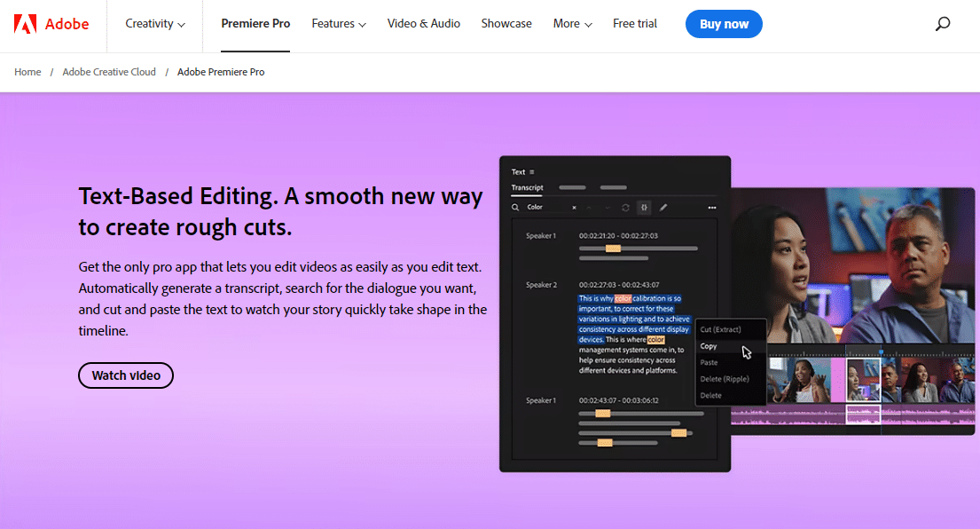Open the Adobe Creative Cloud breadcrumb link
The image size is (980, 529).
coord(109,72)
